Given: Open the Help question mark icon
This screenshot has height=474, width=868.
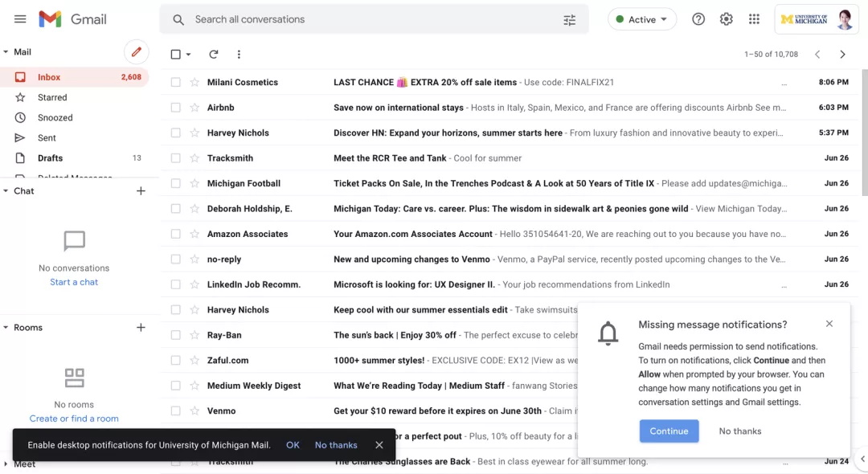Looking at the screenshot, I should pos(698,19).
